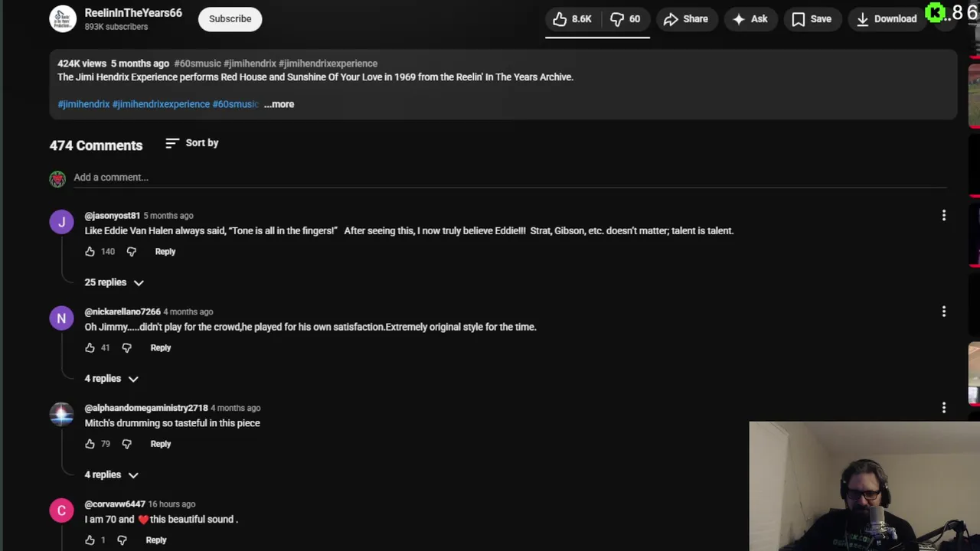This screenshot has width=980, height=551.
Task: Click the 893K subscribers text
Action: point(116,28)
